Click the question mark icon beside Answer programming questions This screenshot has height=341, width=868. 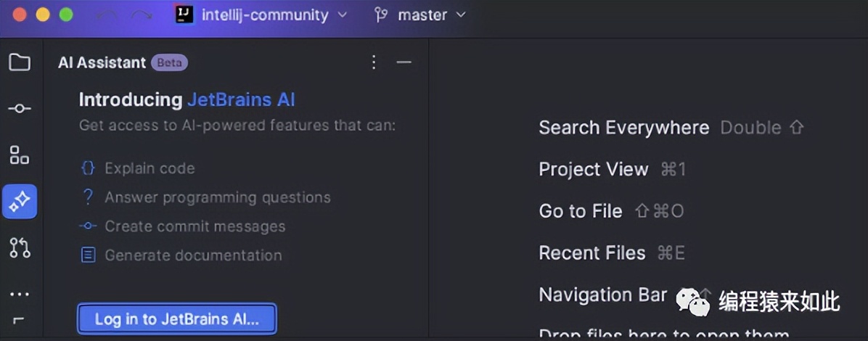[88, 197]
